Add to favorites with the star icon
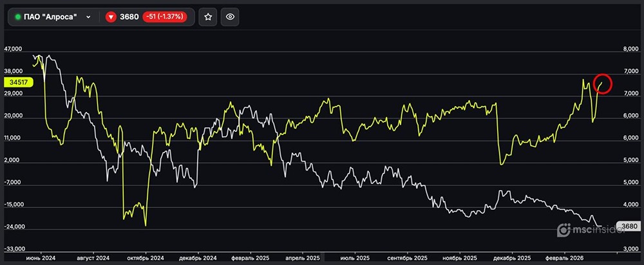The image size is (644, 265). point(208,17)
